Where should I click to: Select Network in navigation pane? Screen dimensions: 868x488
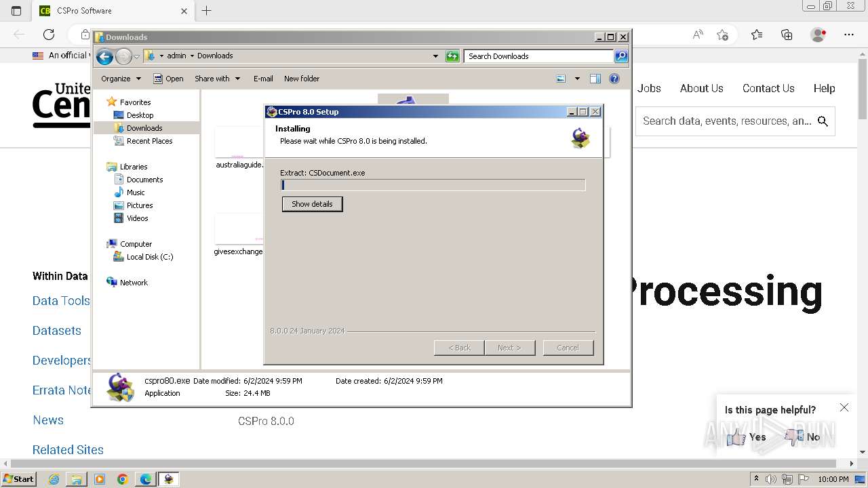click(x=134, y=283)
